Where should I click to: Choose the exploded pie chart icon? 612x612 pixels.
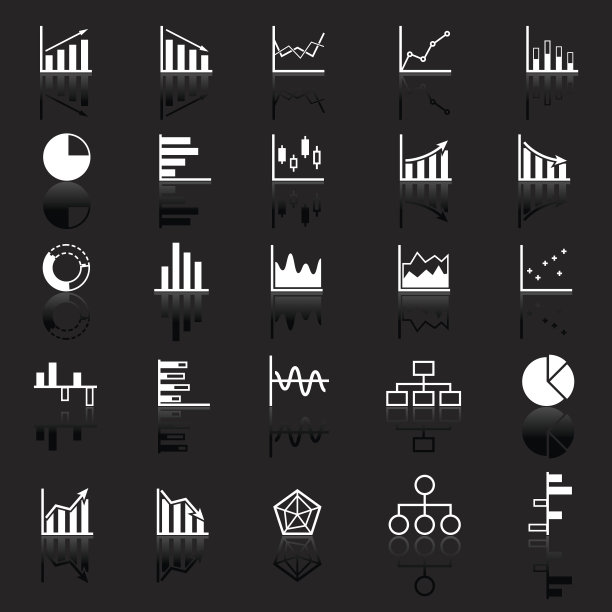coord(548,380)
